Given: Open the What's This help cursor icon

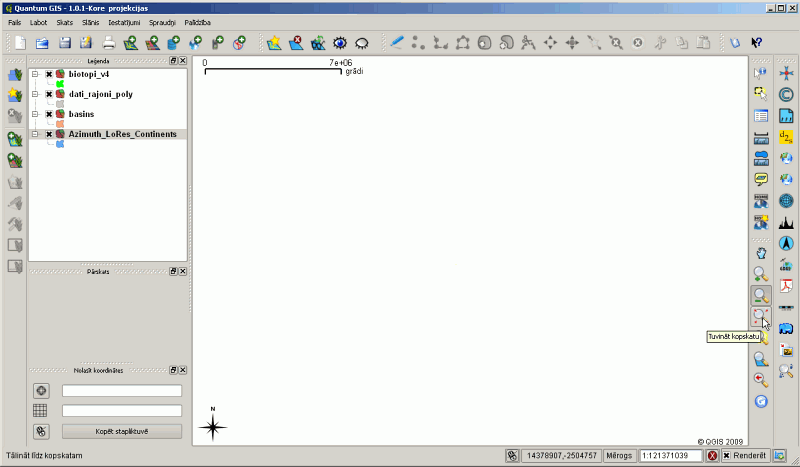Looking at the screenshot, I should [x=757, y=43].
